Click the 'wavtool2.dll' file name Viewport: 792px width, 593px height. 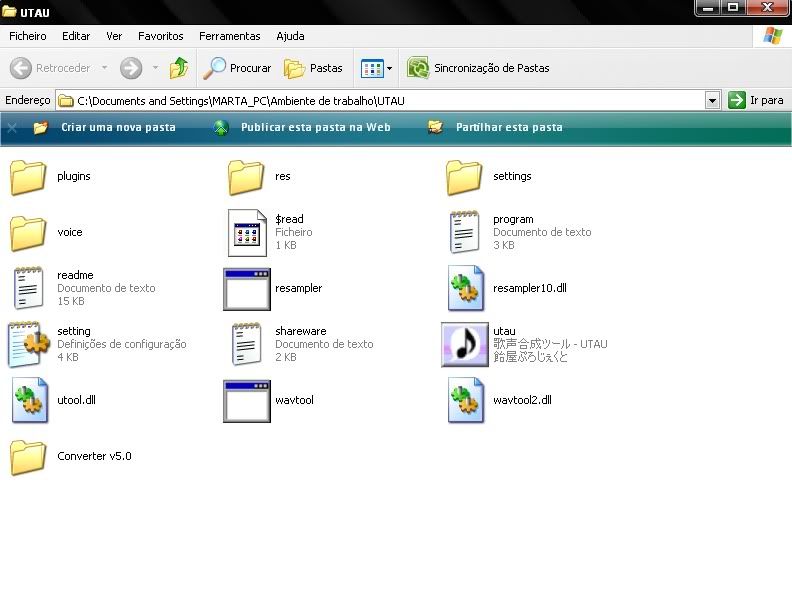(x=522, y=400)
